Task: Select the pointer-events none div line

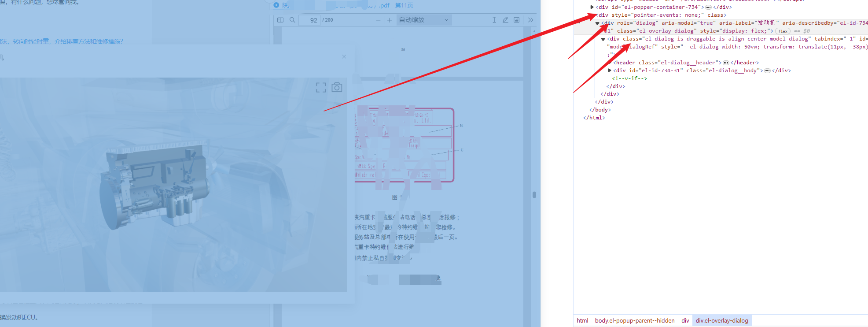Action: click(661, 15)
